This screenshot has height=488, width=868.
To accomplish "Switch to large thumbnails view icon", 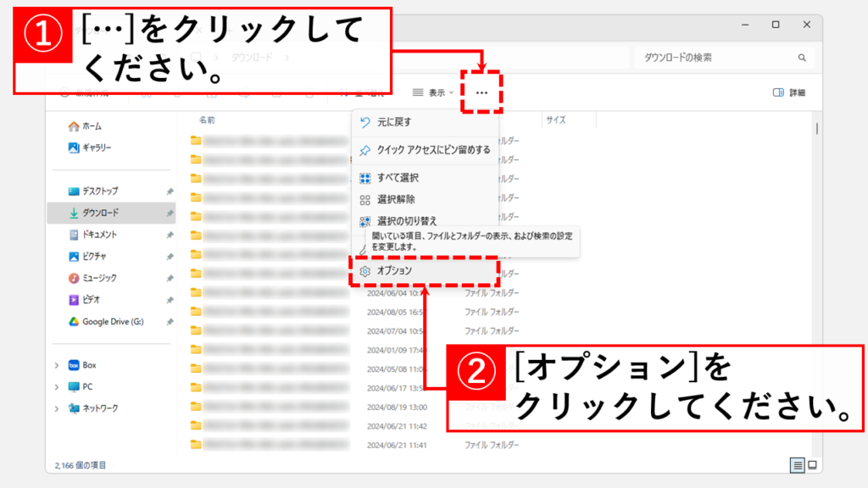I will click(x=812, y=464).
